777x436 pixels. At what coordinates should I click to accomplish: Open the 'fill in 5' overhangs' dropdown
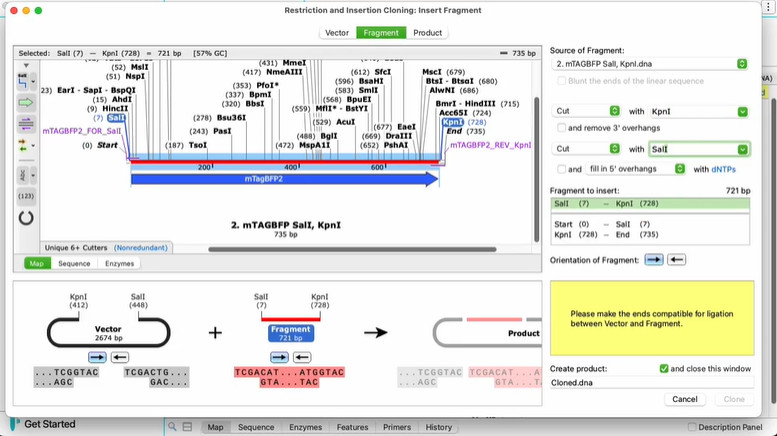point(636,169)
